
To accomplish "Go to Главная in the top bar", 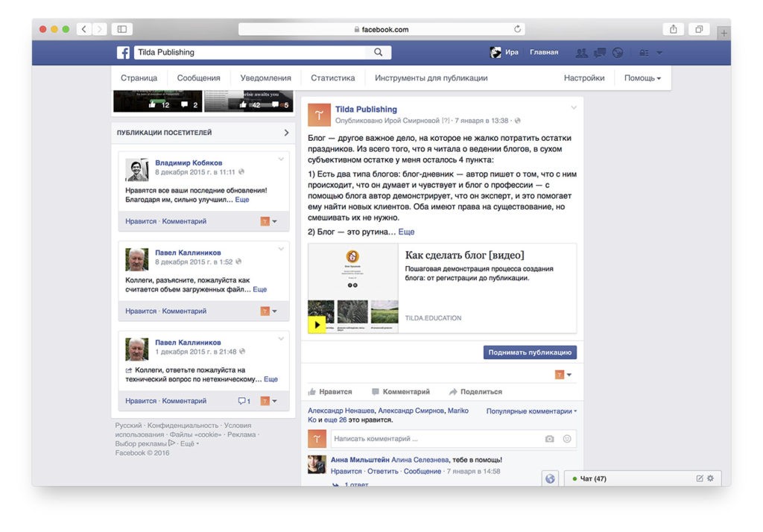I will [544, 52].
